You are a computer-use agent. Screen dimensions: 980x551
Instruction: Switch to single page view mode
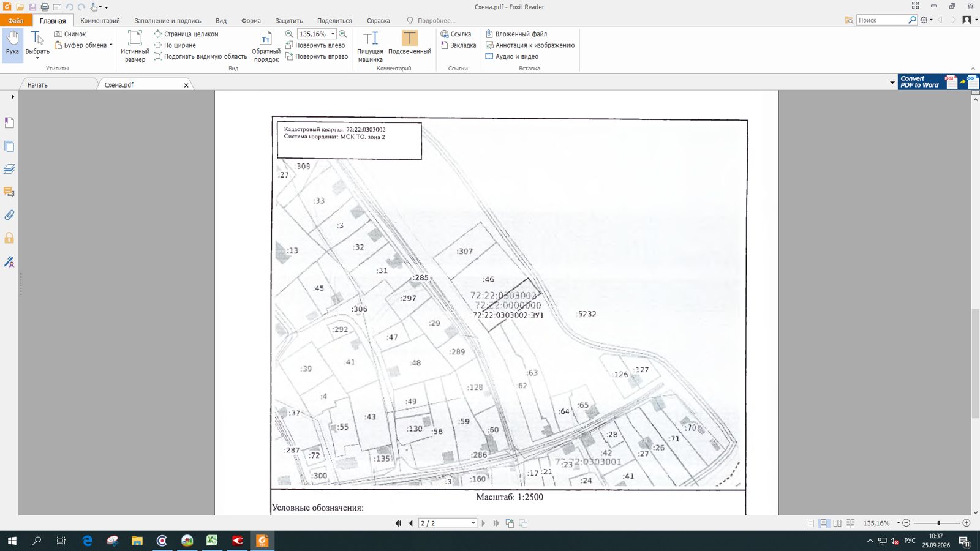[811, 523]
